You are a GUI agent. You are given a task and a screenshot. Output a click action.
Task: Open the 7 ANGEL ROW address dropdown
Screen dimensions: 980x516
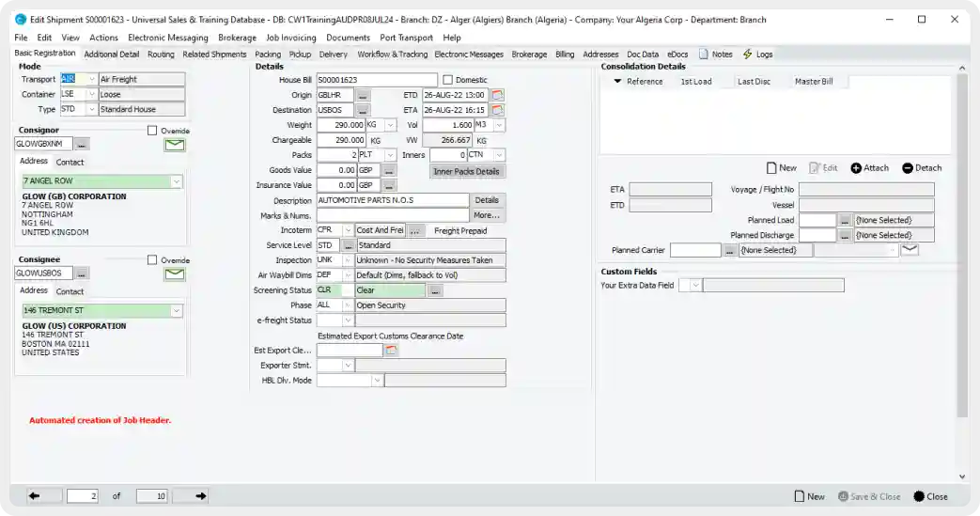[x=176, y=181]
